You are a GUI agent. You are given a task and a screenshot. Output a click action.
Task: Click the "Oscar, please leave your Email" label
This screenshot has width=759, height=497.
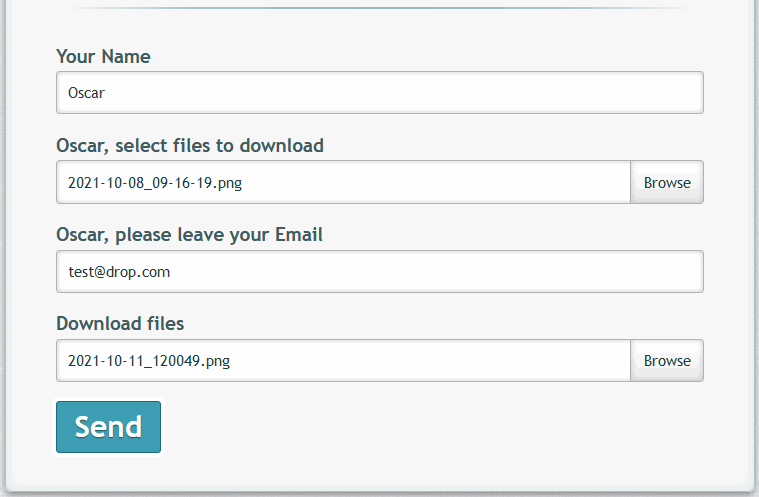tap(189, 235)
